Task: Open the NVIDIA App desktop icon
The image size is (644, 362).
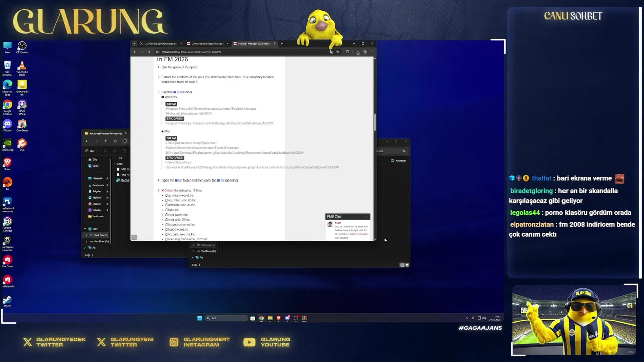Action: (x=7, y=145)
